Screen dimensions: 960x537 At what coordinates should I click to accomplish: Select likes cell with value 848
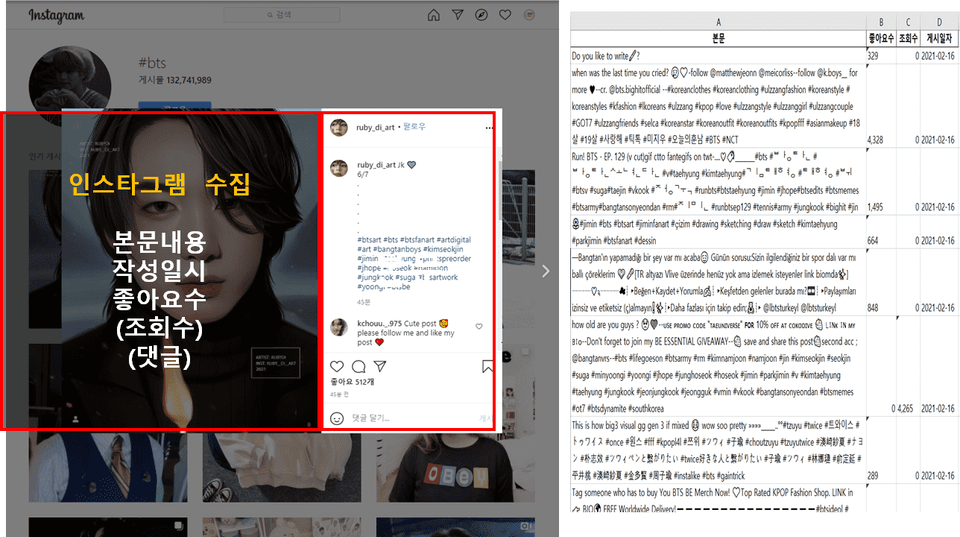pyautogui.click(x=881, y=282)
